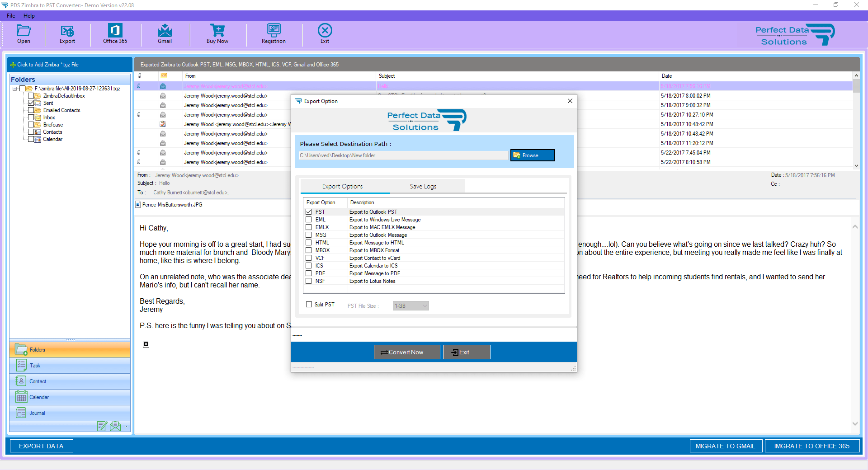Open the File menu
This screenshot has width=868, height=470.
(x=11, y=16)
